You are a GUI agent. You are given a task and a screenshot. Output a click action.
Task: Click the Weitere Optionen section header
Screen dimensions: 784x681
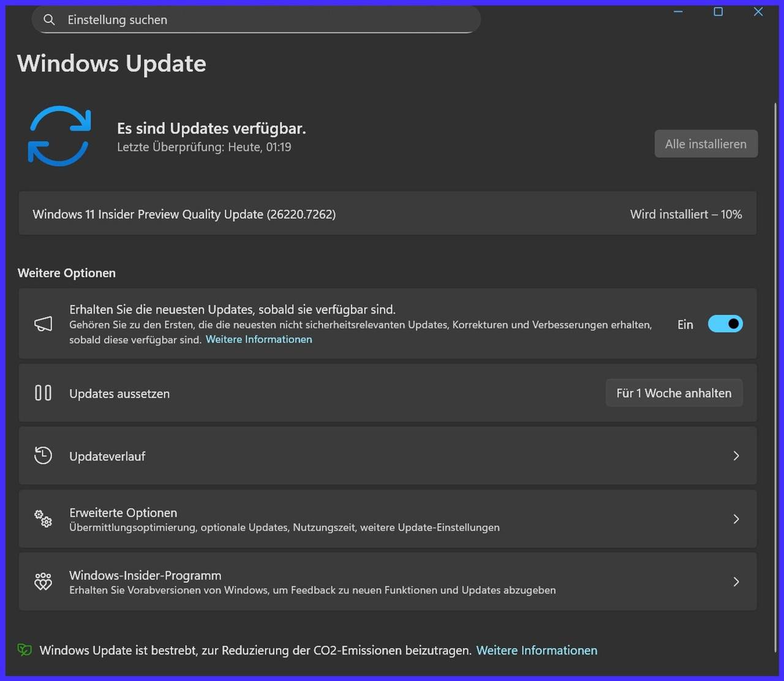tap(67, 273)
